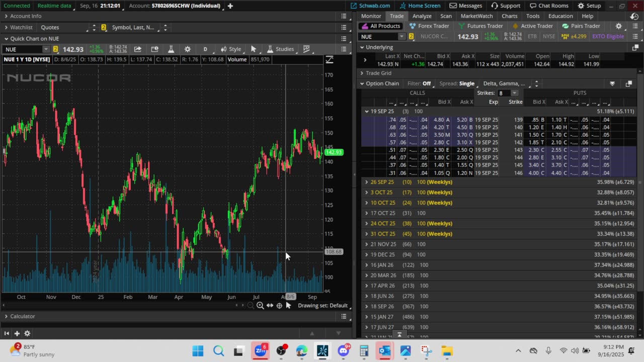Click the double-arrow icon in the Option Chain header

click(612, 83)
